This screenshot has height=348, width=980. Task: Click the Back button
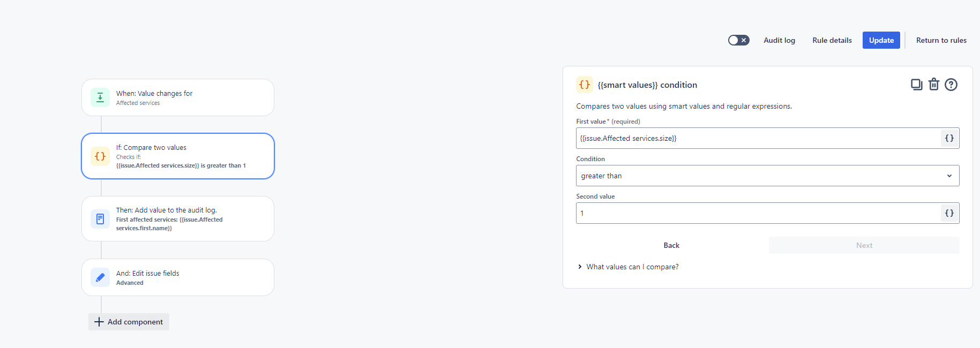[671, 245]
